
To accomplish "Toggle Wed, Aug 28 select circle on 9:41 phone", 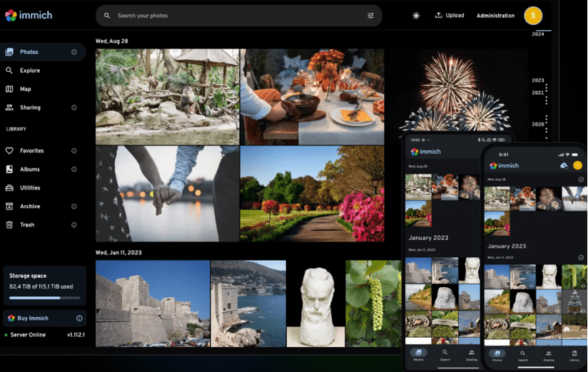I will click(581, 180).
